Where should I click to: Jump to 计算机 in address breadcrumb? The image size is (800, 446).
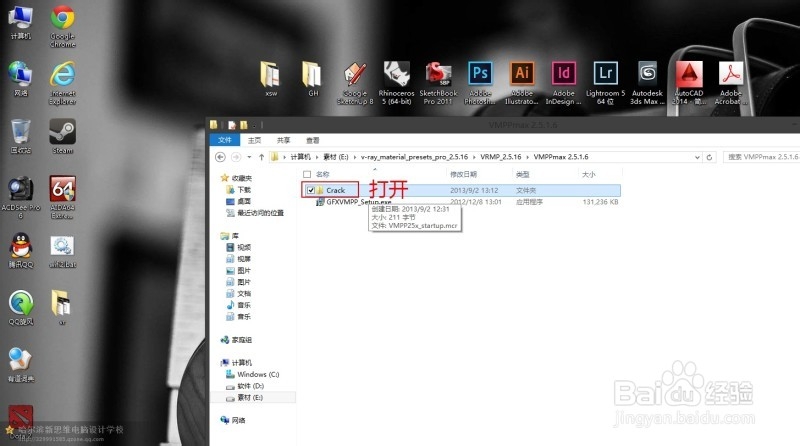(x=301, y=157)
